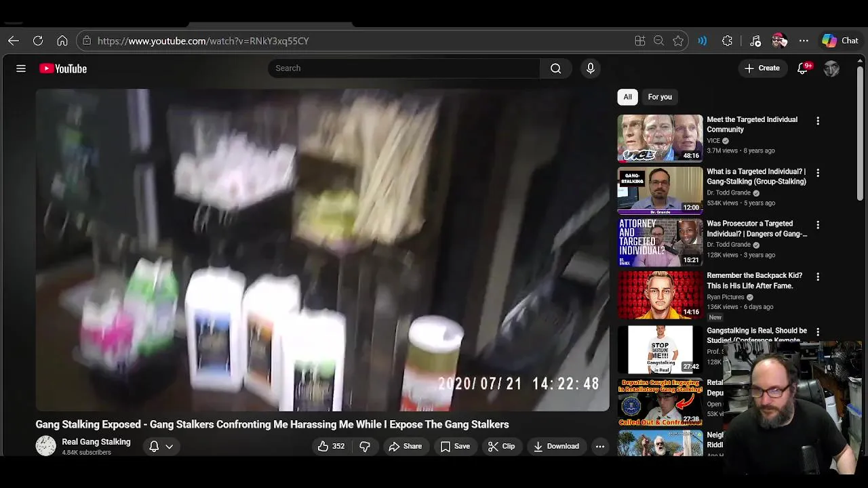This screenshot has width=868, height=488.
Task: Open Was Prosecutor a Targeted Individual thumbnail
Action: (x=660, y=242)
